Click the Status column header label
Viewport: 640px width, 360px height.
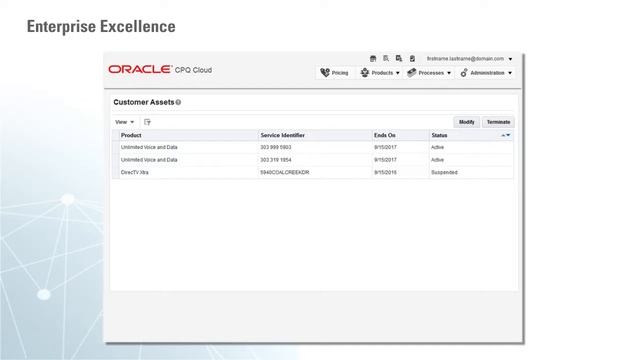click(x=439, y=135)
